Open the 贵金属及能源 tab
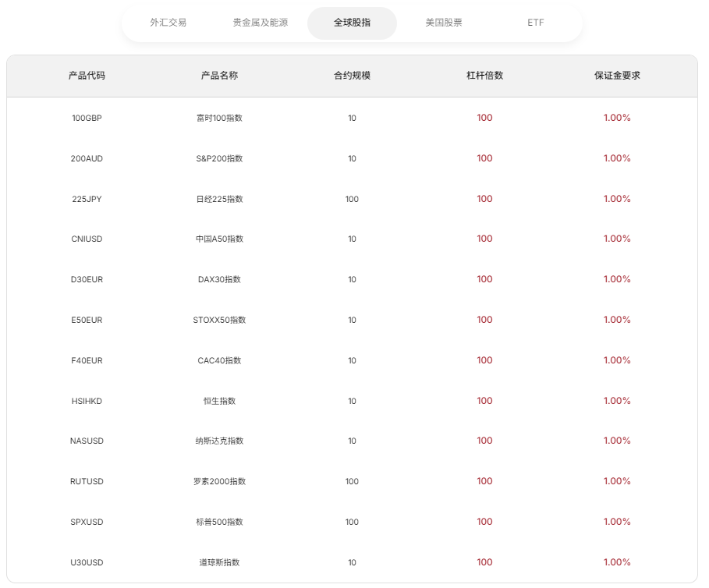The image size is (709, 588). [x=259, y=23]
